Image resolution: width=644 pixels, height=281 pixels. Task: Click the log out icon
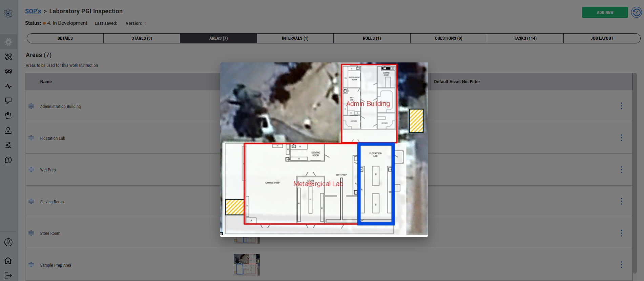coord(8,276)
